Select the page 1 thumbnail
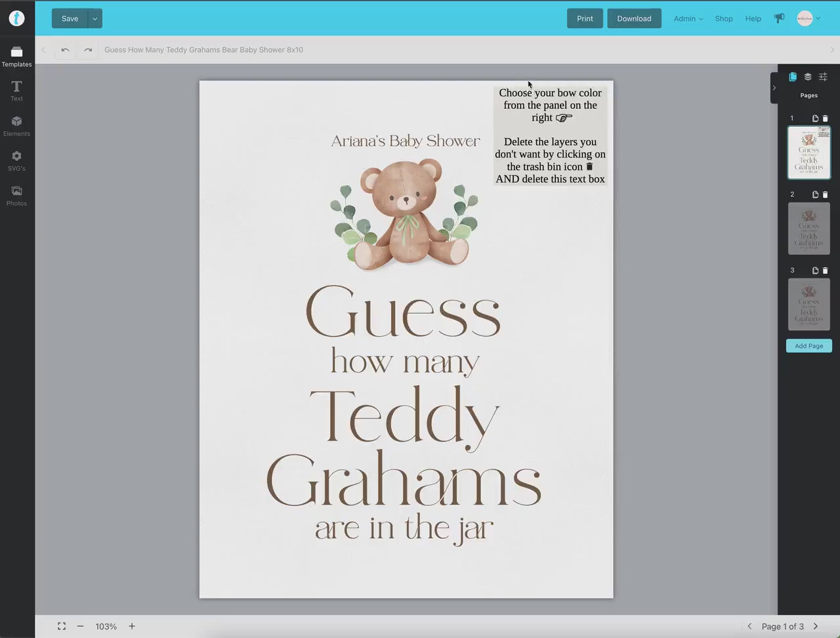Screen dimensions: 840x638 808,152
